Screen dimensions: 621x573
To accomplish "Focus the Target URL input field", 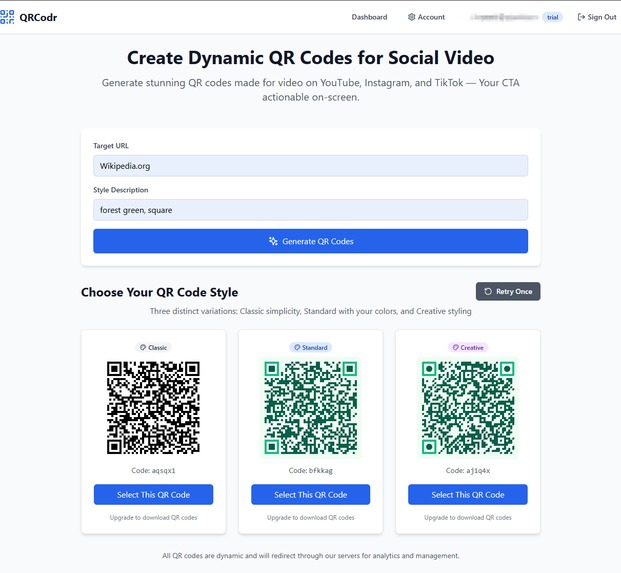I will click(310, 166).
